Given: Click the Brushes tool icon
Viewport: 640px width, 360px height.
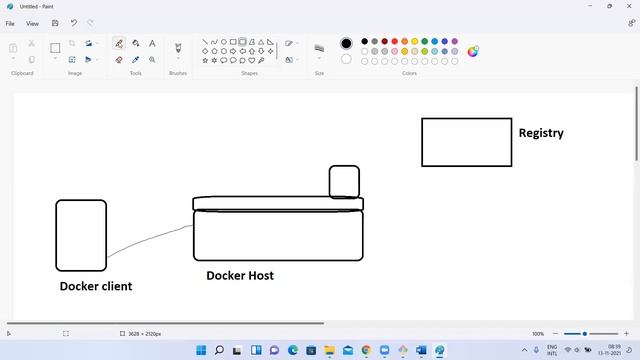Looking at the screenshot, I should 178,48.
